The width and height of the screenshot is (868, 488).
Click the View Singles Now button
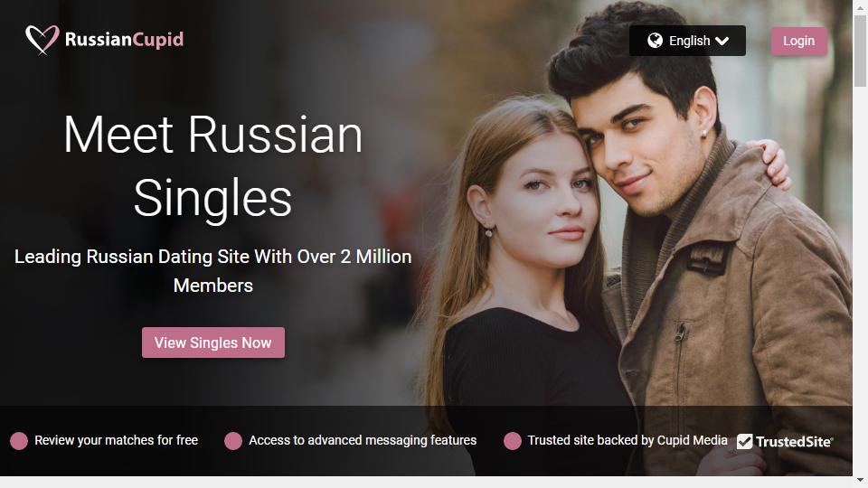[213, 343]
